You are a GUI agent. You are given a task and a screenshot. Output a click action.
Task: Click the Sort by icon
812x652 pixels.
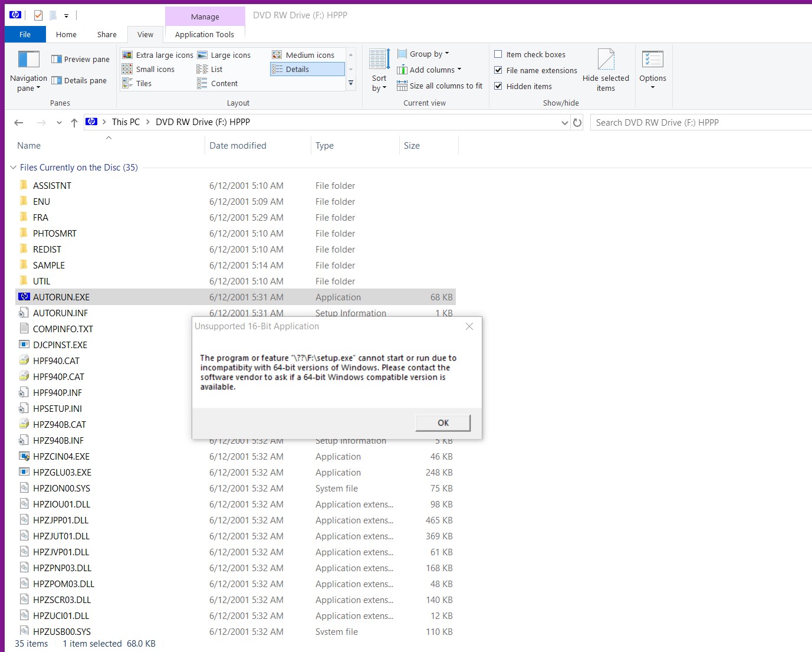[379, 59]
